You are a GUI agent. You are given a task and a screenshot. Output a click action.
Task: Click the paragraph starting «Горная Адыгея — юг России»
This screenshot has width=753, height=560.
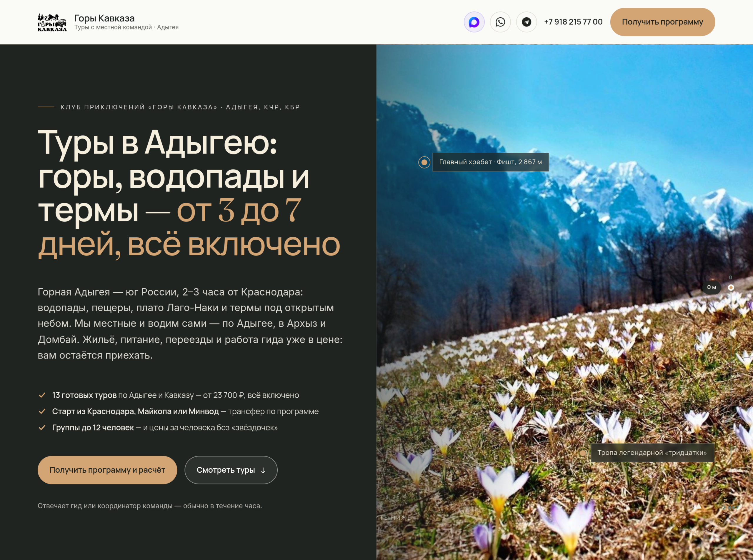(190, 324)
